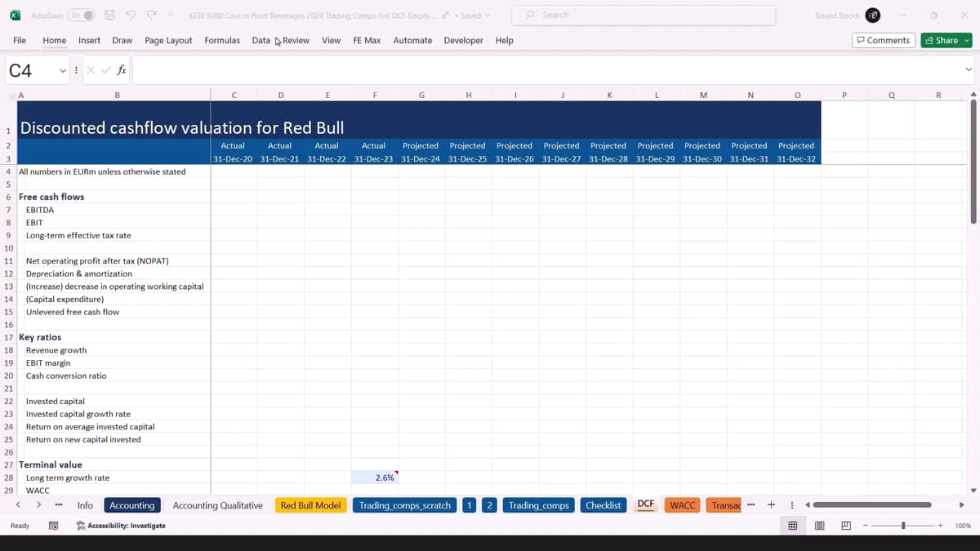This screenshot has width=980, height=551.
Task: Click the formula bar Enter checkmark icon
Action: pyautogui.click(x=105, y=70)
